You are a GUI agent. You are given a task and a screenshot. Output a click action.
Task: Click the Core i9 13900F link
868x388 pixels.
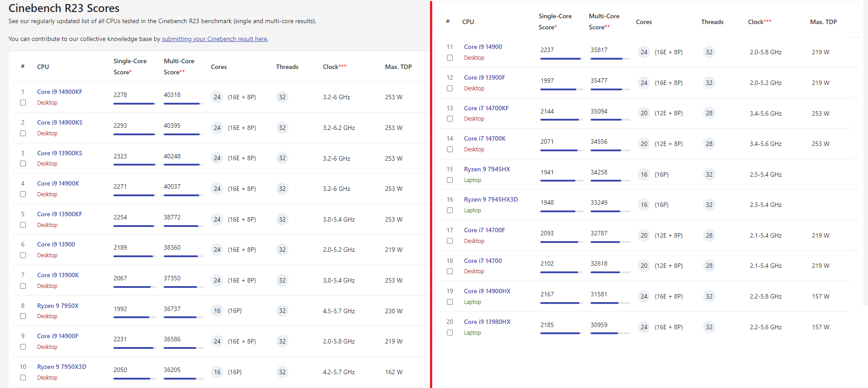pyautogui.click(x=484, y=77)
